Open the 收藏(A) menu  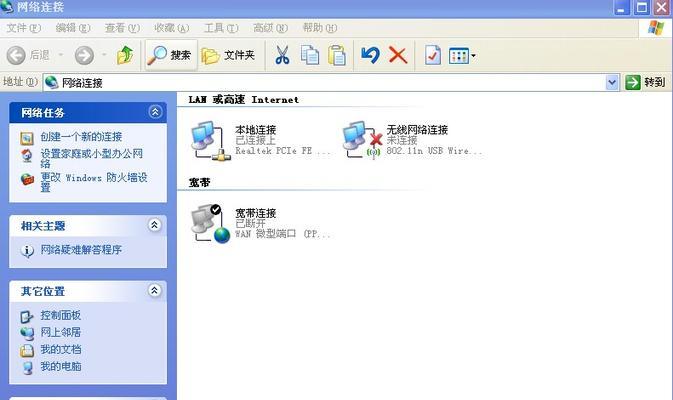[172, 28]
